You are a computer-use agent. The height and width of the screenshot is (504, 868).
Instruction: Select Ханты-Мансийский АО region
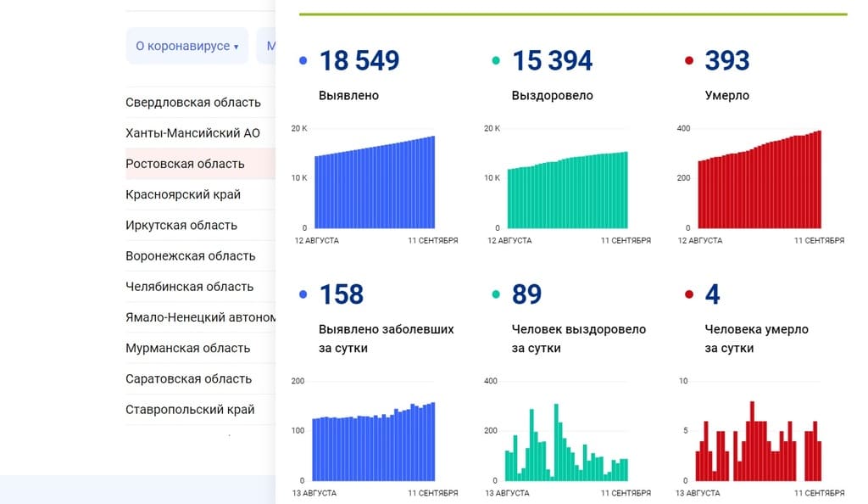(x=192, y=133)
